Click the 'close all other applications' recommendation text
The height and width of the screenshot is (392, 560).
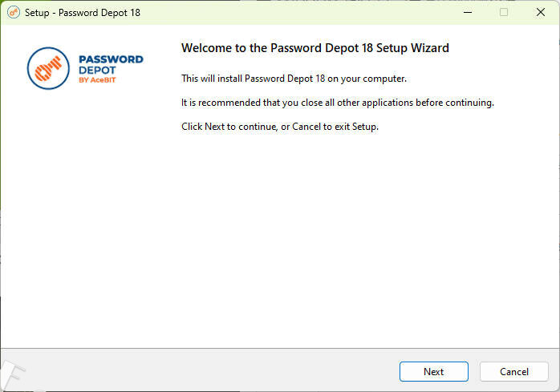[337, 103]
